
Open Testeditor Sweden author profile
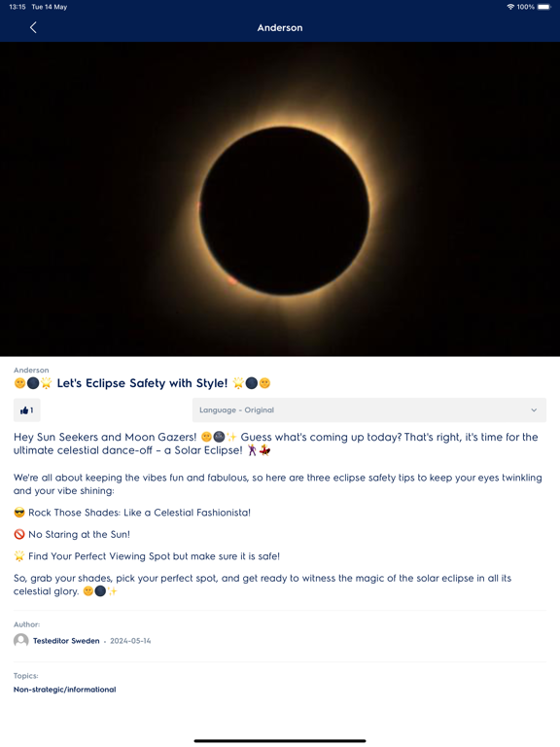pyautogui.click(x=66, y=641)
